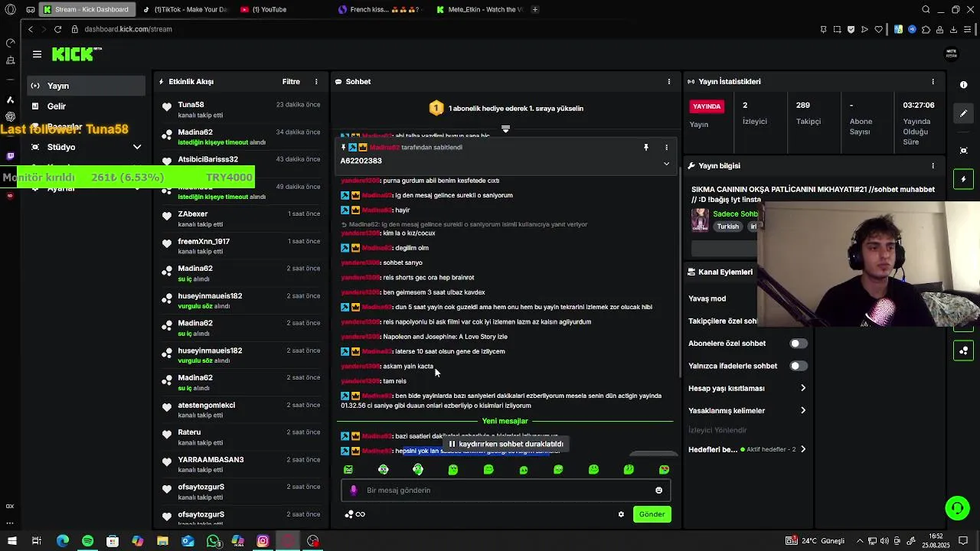Click the info icon on right sidebar
This screenshot has height=551, width=980.
point(964,85)
